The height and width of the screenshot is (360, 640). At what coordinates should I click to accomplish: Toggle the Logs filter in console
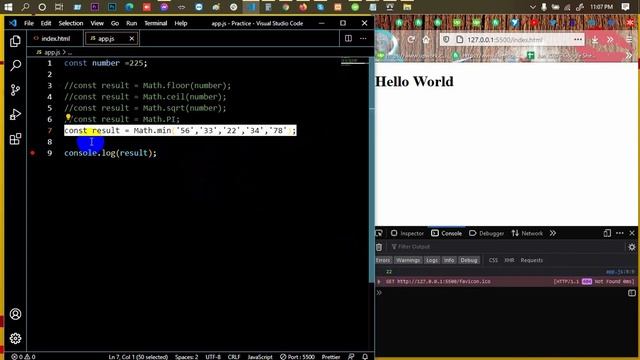pos(431,260)
